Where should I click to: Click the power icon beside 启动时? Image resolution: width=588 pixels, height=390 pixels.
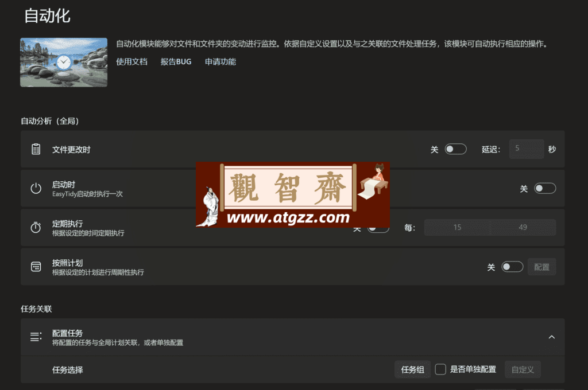click(x=36, y=188)
